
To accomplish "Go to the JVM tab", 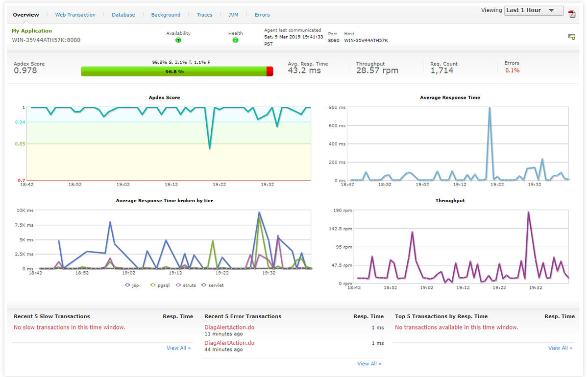I will click(x=233, y=15).
